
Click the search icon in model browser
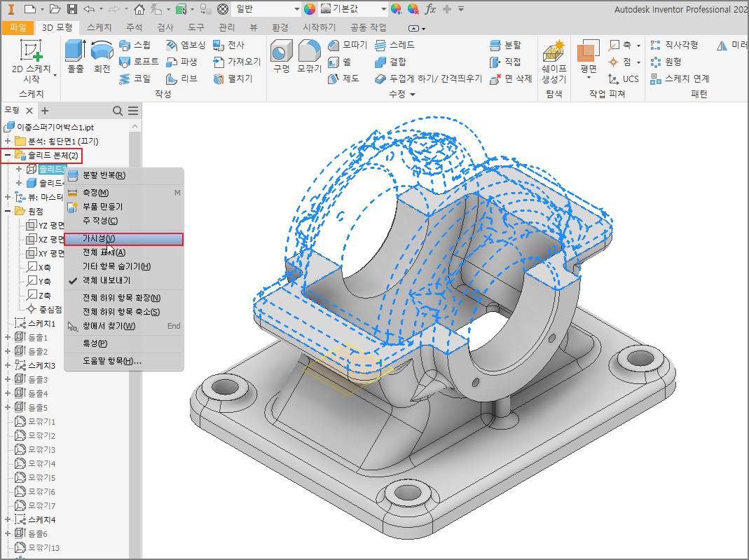(x=118, y=111)
